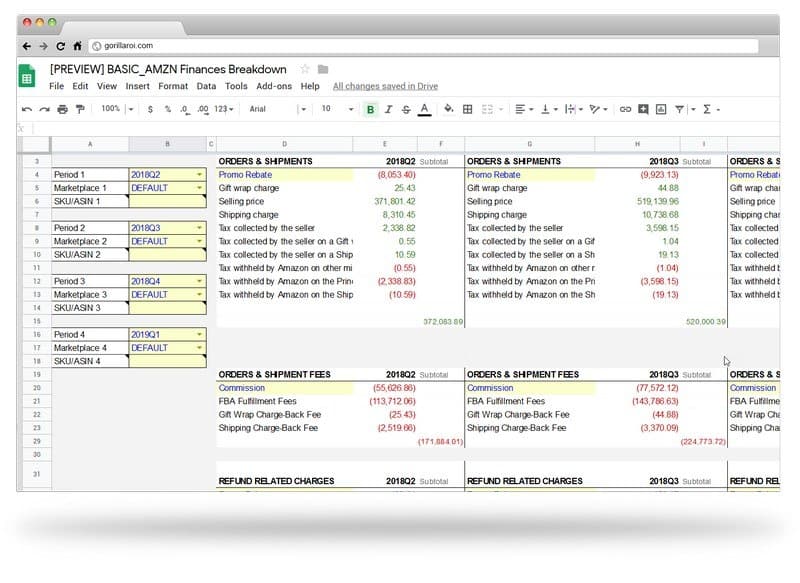
Task: Select the Paint format tool
Action: click(80, 109)
